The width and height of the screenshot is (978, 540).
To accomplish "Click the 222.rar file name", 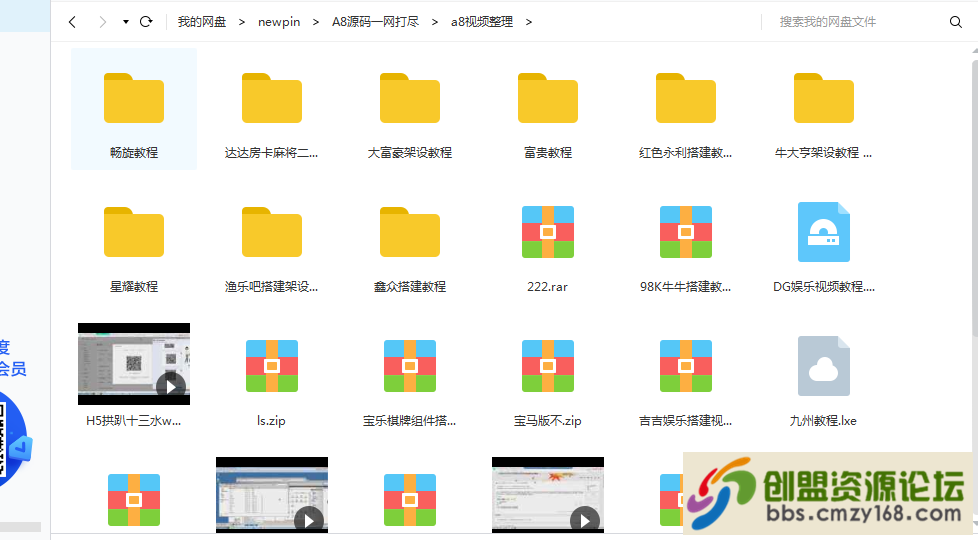I will (548, 287).
